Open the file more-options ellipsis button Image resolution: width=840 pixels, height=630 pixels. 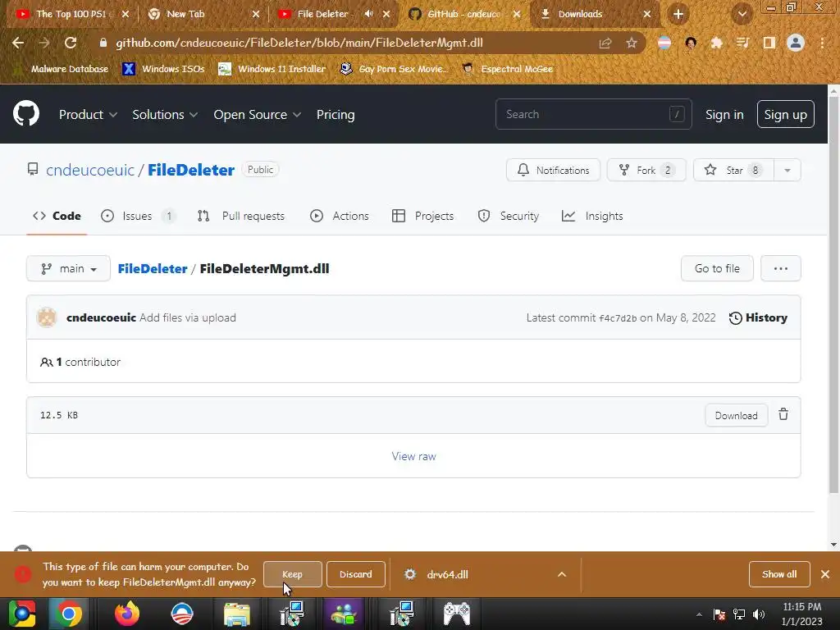pos(781,268)
